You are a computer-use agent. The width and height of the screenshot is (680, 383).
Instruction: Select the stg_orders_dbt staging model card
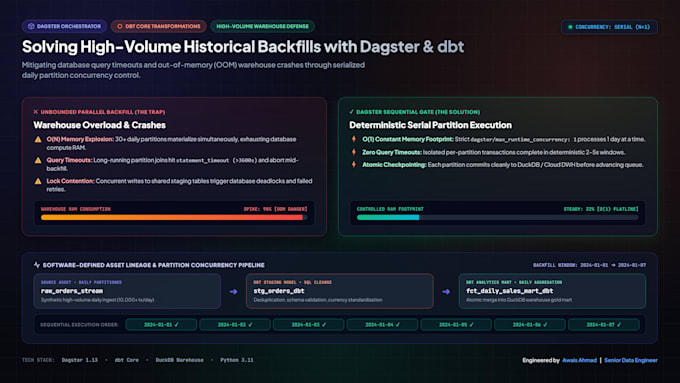[x=340, y=291]
